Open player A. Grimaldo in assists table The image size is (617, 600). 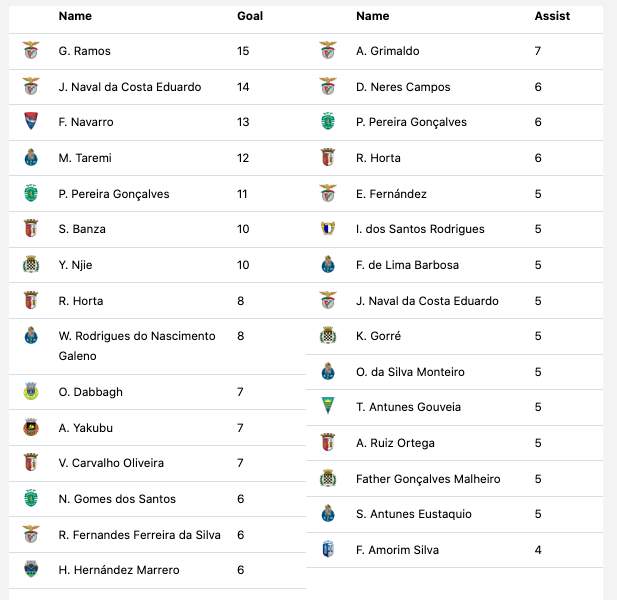(388, 51)
